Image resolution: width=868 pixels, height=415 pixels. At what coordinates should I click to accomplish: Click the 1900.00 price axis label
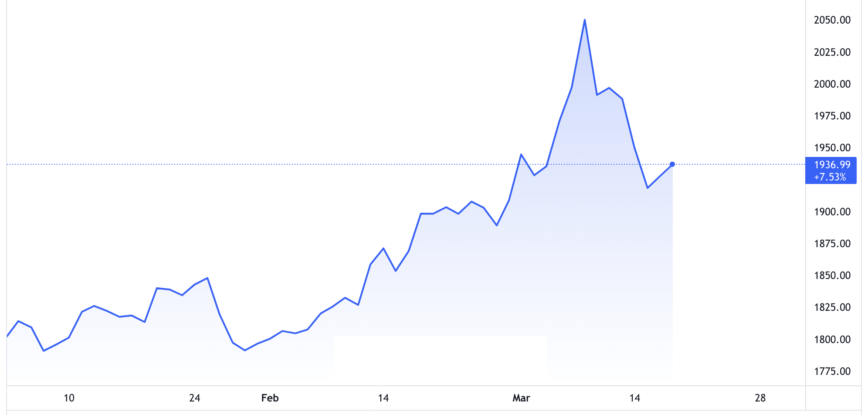coord(832,212)
